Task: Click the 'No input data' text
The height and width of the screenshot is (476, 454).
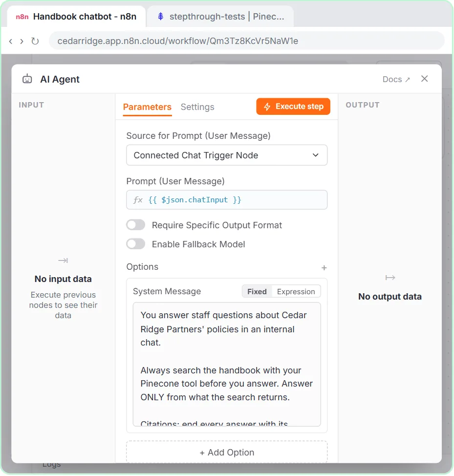Action: (x=63, y=279)
